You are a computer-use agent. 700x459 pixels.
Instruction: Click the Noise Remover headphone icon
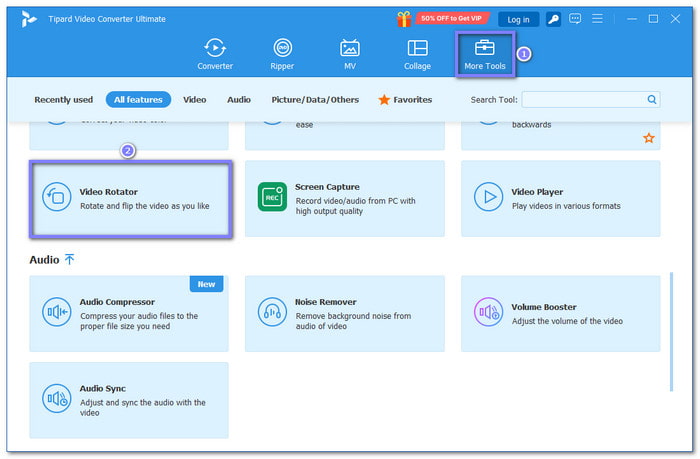272,312
